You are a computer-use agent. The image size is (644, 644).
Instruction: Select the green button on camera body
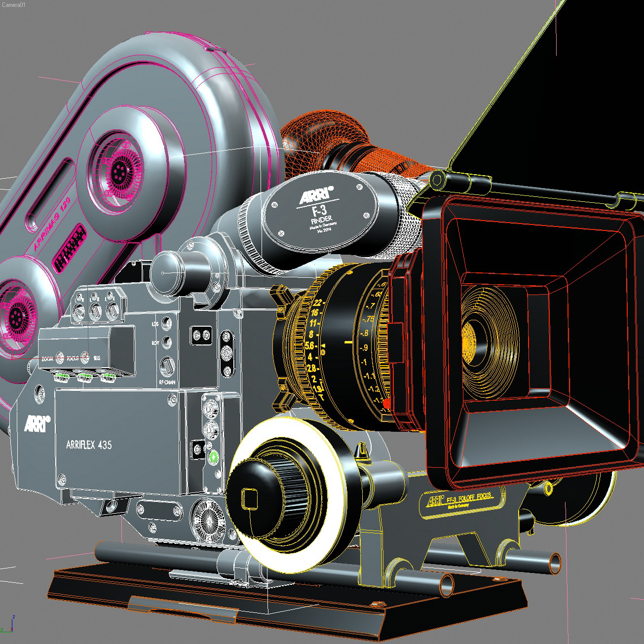[x=214, y=457]
